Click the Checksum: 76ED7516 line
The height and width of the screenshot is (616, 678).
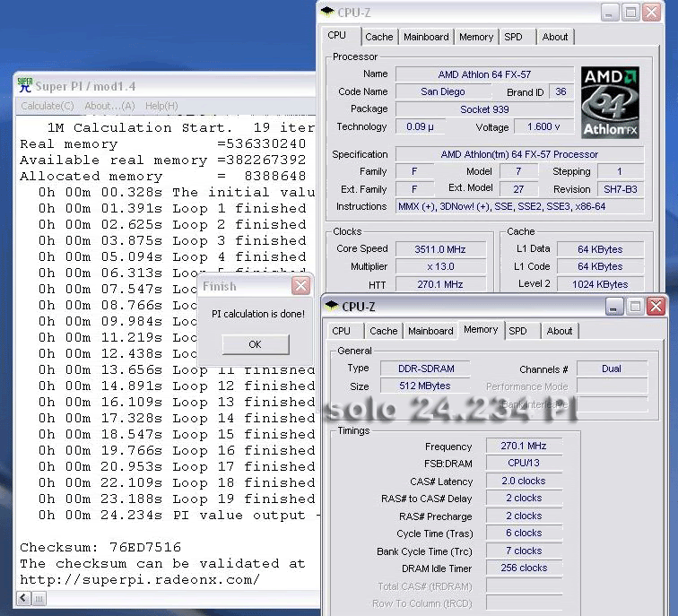point(100,547)
